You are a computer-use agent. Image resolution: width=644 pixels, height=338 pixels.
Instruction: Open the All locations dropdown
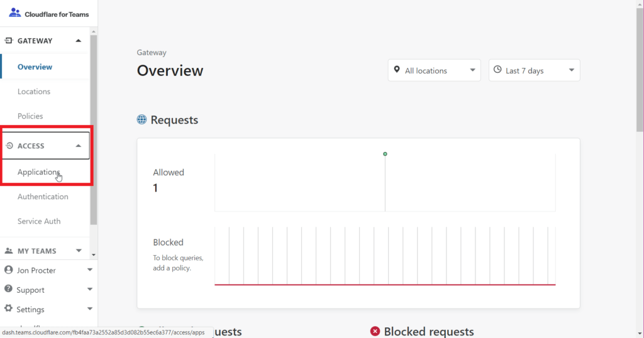(x=434, y=70)
